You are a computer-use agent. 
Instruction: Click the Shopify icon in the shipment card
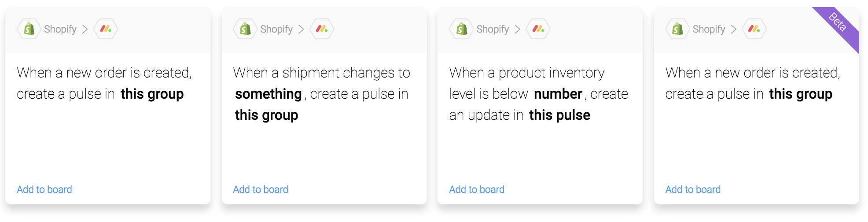[x=245, y=29]
